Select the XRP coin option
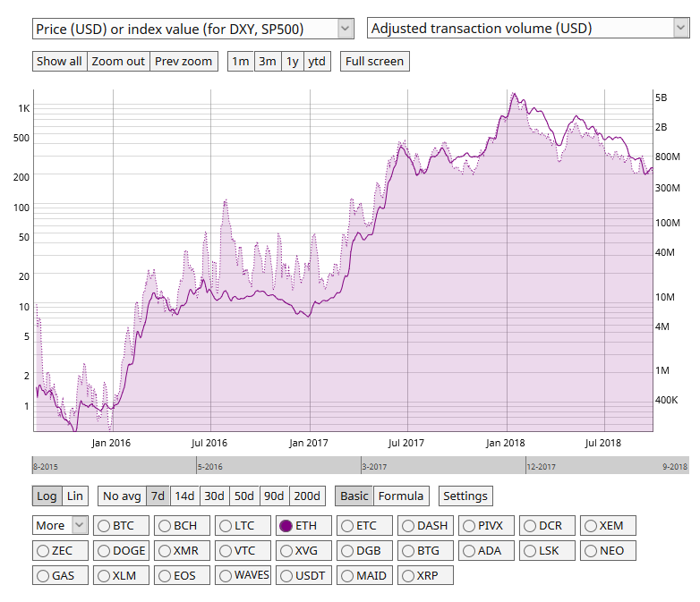Image resolution: width=700 pixels, height=602 pixels. click(x=408, y=576)
